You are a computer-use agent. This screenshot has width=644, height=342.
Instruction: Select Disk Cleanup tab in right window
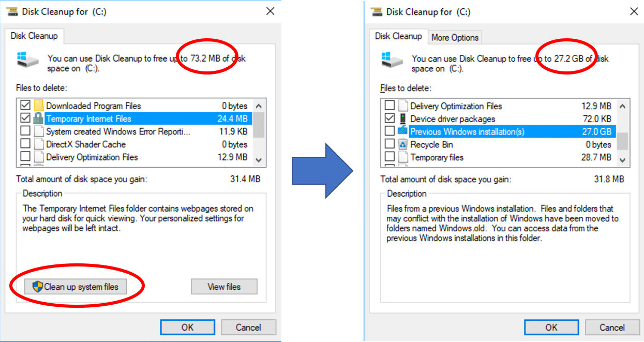(398, 36)
